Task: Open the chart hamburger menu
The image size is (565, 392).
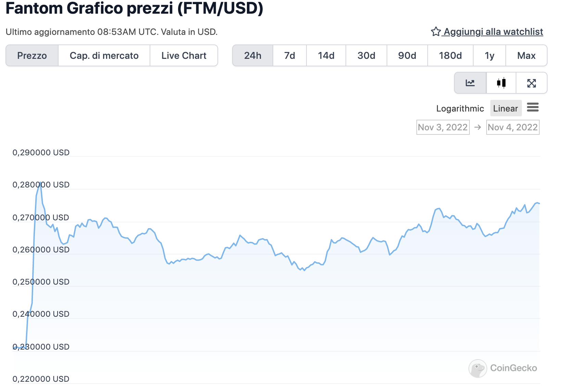Action: tap(533, 107)
